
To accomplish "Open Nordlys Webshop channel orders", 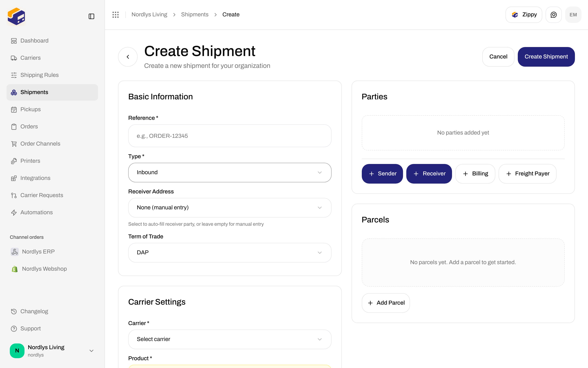I will click(x=52, y=269).
